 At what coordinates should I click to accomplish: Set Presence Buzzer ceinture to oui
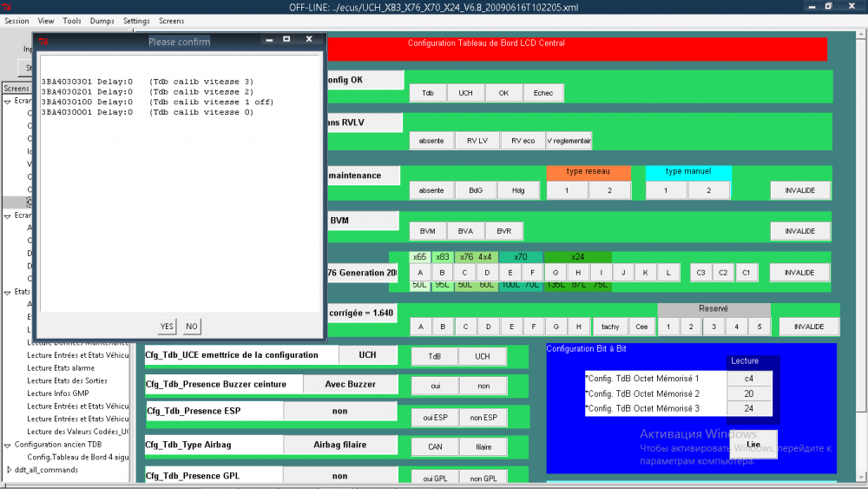[x=436, y=386]
